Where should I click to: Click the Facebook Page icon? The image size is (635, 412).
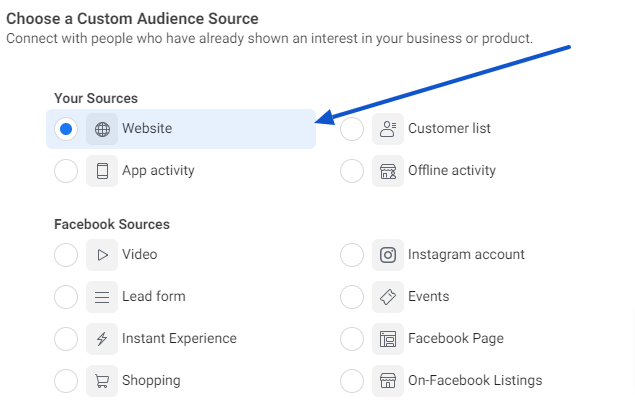point(388,339)
